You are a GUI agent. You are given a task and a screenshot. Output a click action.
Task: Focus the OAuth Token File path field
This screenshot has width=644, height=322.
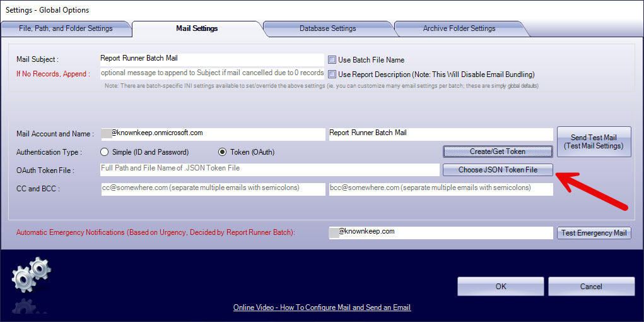coord(269,169)
